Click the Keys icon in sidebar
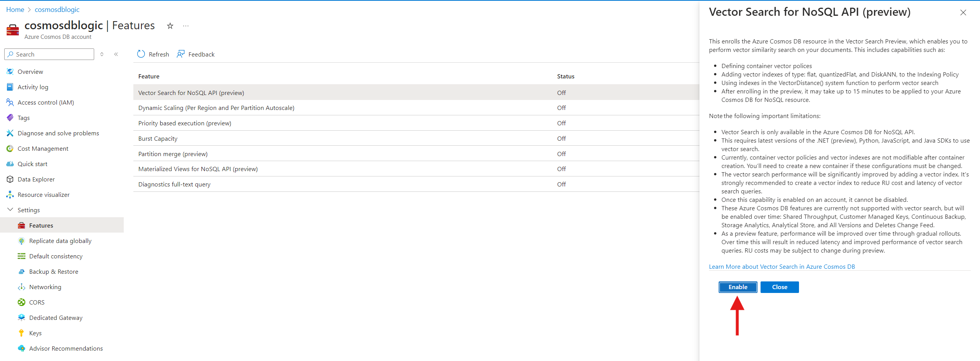 pos(22,333)
